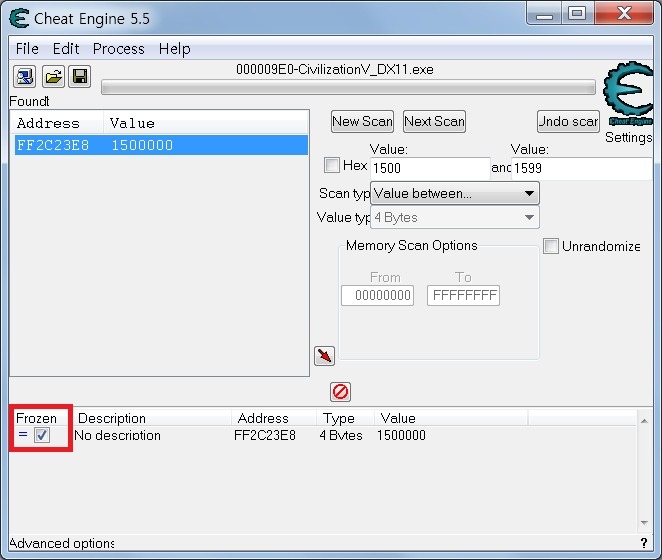Click the From address field 00000000
Image resolution: width=662 pixels, height=560 pixels.
tap(377, 295)
